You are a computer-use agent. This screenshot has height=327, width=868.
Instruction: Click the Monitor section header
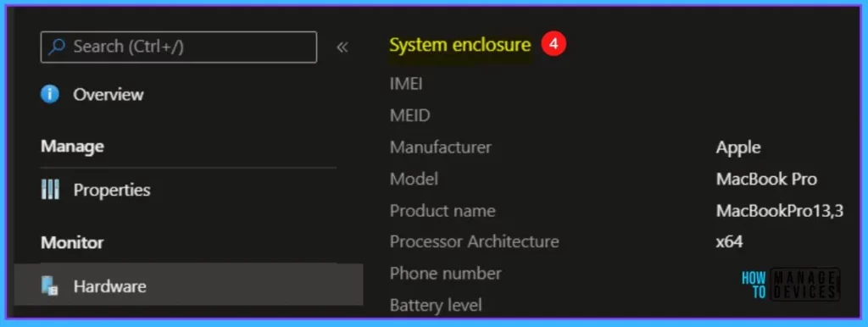pyautogui.click(x=72, y=243)
